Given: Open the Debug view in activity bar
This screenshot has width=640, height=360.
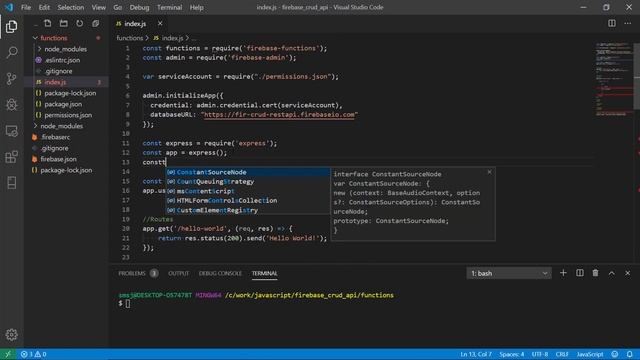Looking at the screenshot, I should tap(11, 104).
